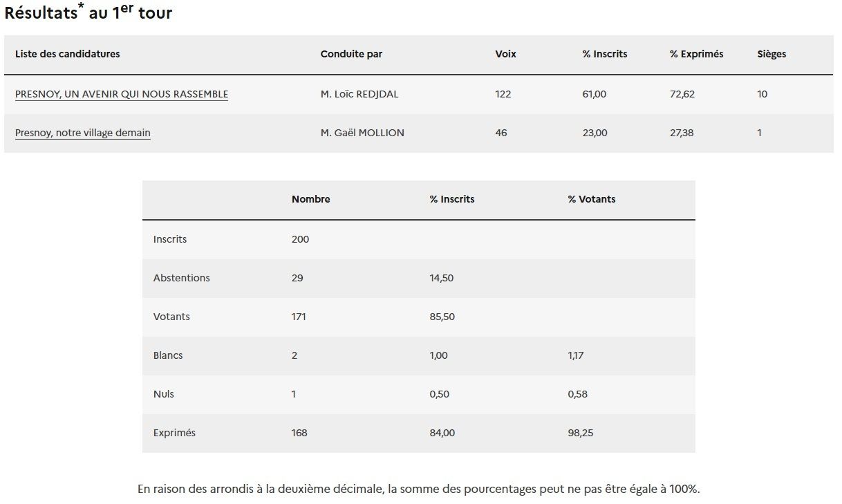Click the Résultats au 1er tour heading
This screenshot has width=842, height=504.
pyautogui.click(x=88, y=12)
